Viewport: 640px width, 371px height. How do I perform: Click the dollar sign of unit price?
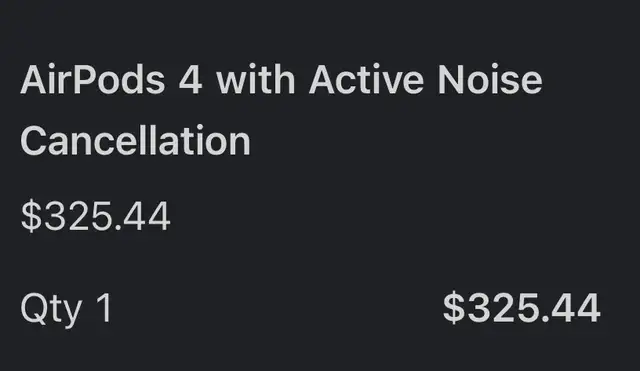point(31,216)
